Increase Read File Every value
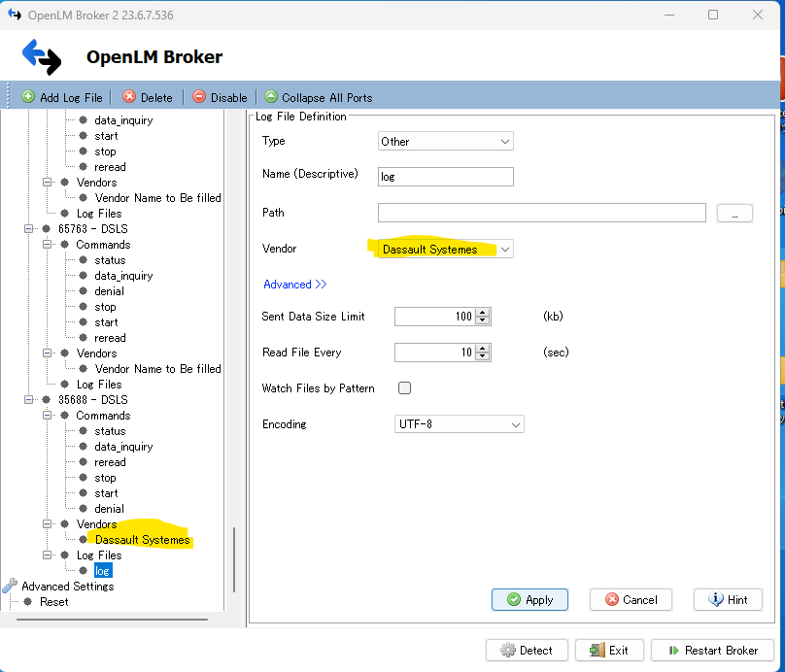The height and width of the screenshot is (672, 785). point(483,349)
